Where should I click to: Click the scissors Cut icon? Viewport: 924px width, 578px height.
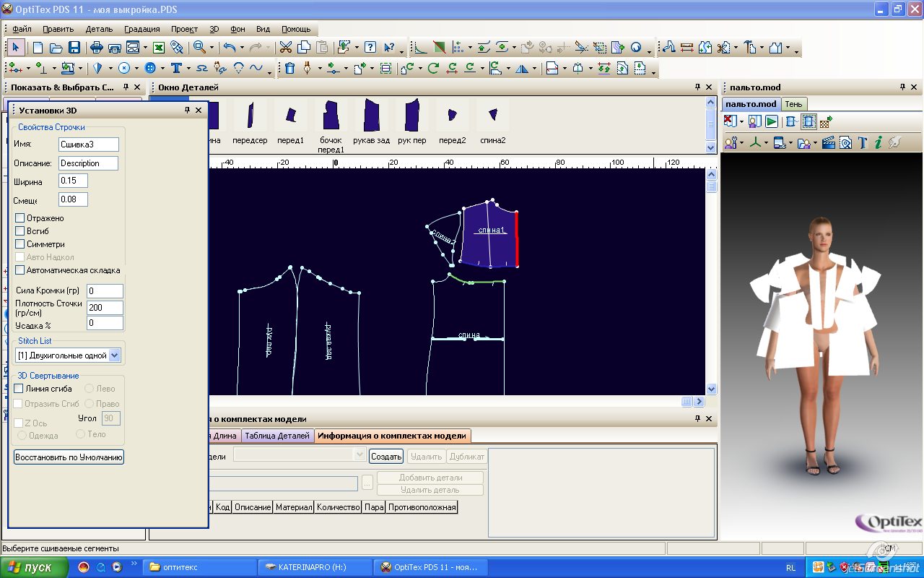(286, 48)
